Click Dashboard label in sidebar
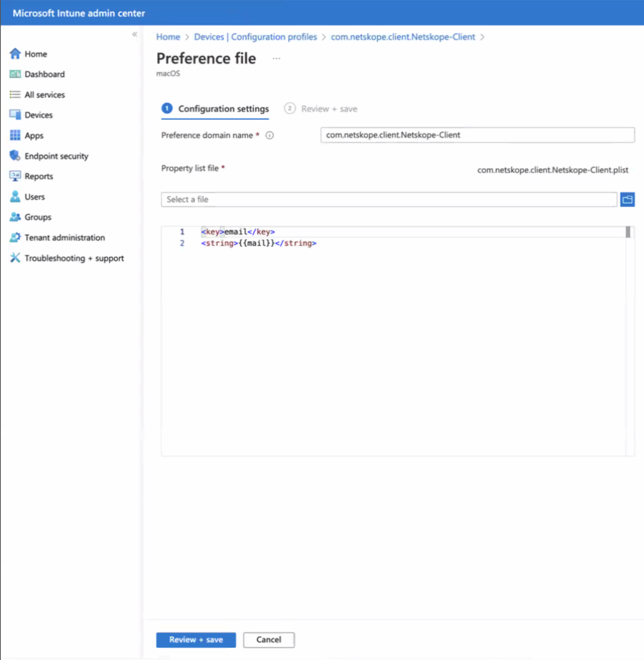The width and height of the screenshot is (644, 660). point(45,74)
